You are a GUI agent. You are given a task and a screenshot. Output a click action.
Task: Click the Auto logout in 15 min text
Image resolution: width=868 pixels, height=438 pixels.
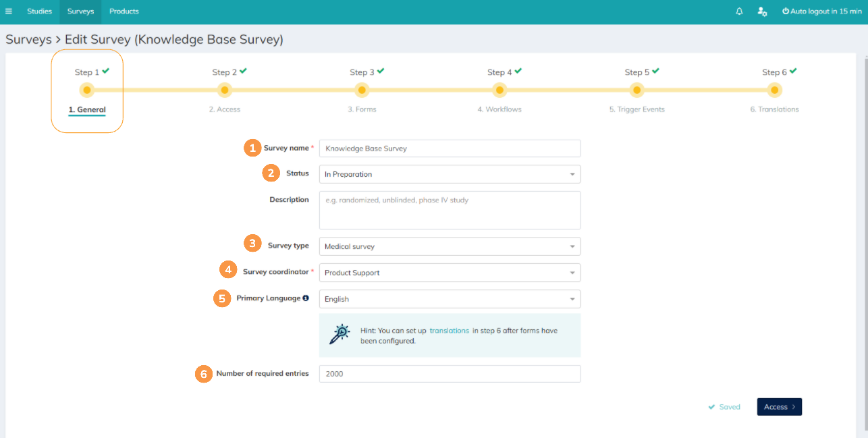[x=827, y=11]
